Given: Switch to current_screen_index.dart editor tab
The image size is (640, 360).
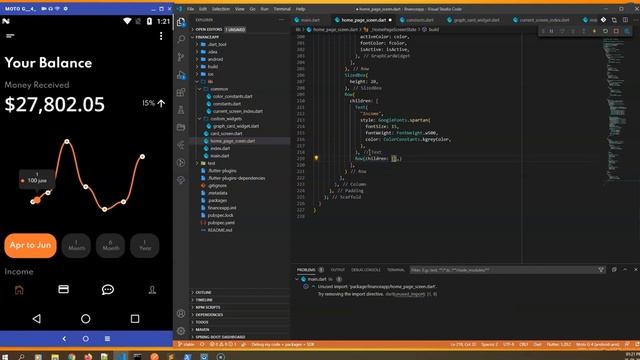Looking at the screenshot, I should click(x=544, y=20).
